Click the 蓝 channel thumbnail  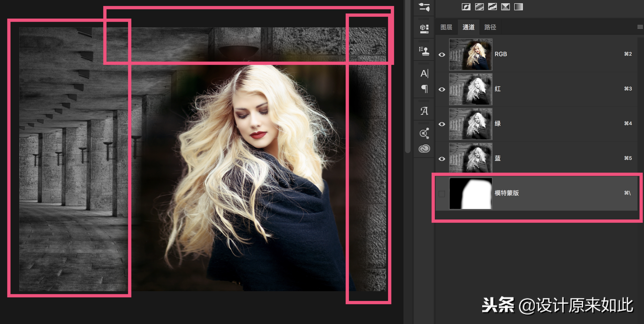pos(471,158)
